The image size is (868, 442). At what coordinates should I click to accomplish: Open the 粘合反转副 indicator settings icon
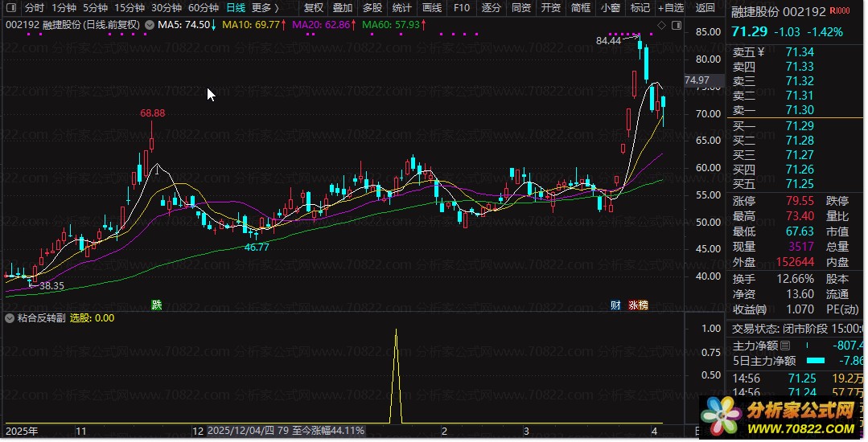[x=10, y=318]
